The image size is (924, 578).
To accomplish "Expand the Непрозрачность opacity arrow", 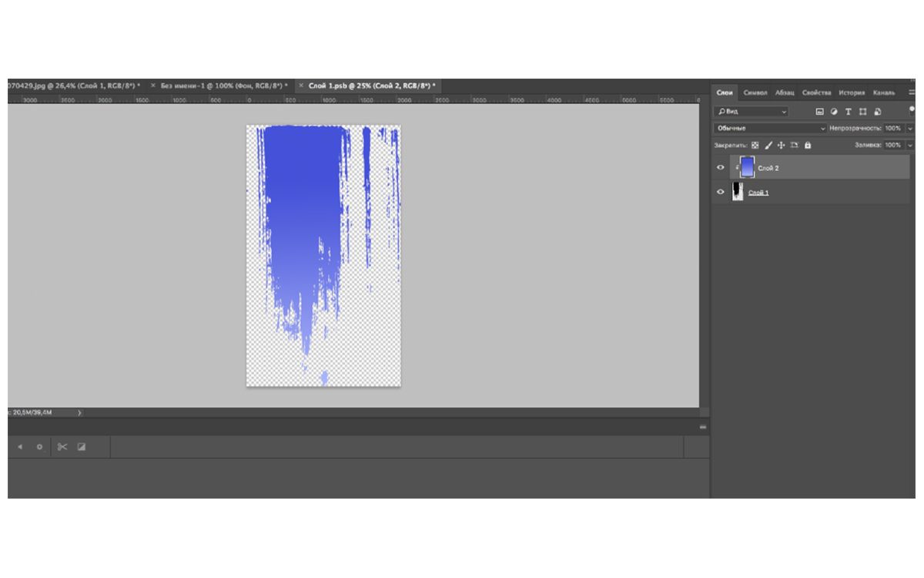I will [x=910, y=128].
